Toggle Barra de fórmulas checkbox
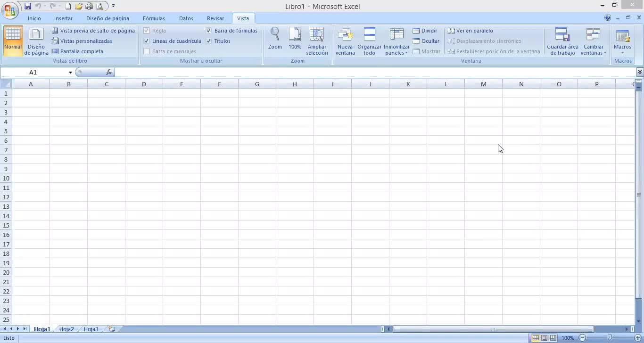The height and width of the screenshot is (343, 644). click(x=209, y=31)
